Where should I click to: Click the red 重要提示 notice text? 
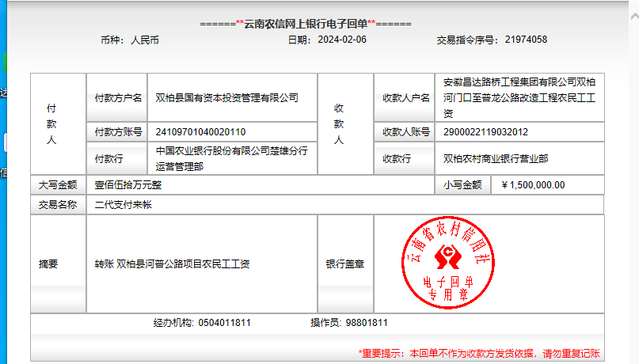pyautogui.click(x=479, y=354)
